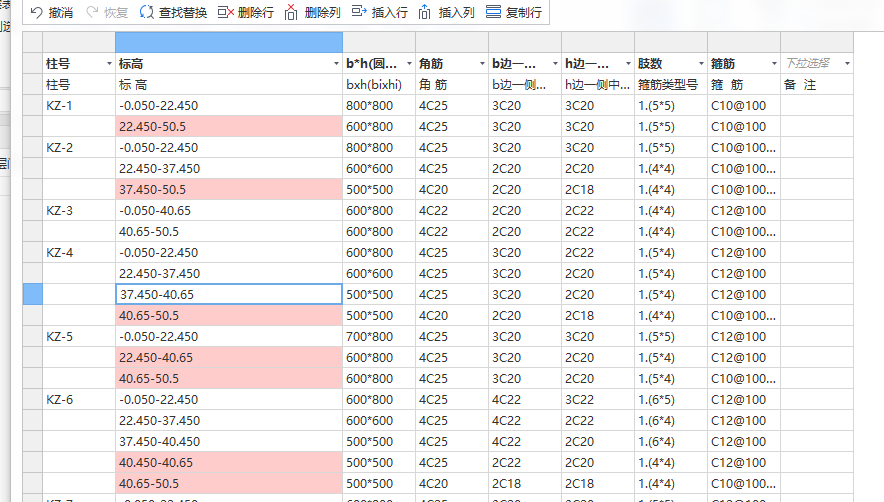884x502 pixels.
Task: Click the cell -0.050-40.65
Action: click(229, 210)
